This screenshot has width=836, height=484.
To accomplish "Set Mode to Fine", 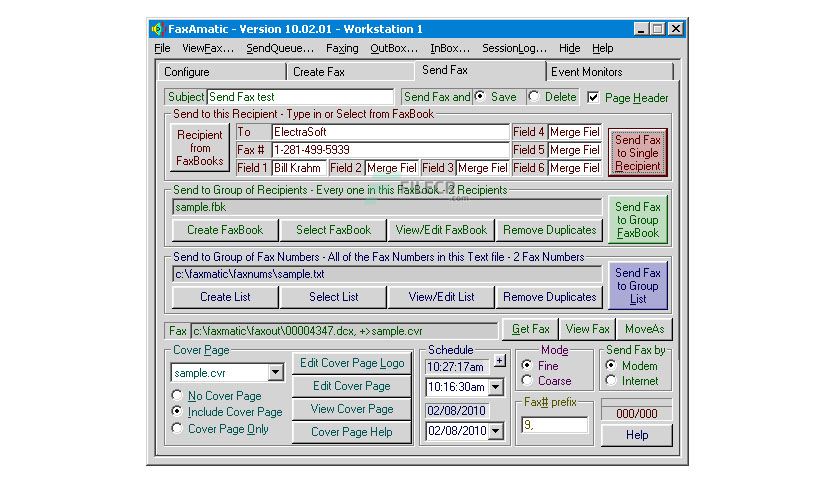I will pos(527,365).
